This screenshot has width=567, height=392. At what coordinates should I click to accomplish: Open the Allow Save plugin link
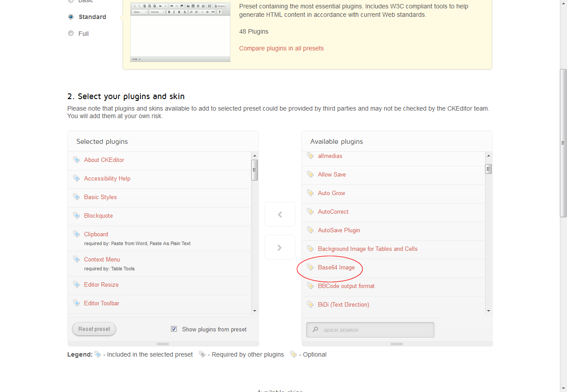[332, 174]
